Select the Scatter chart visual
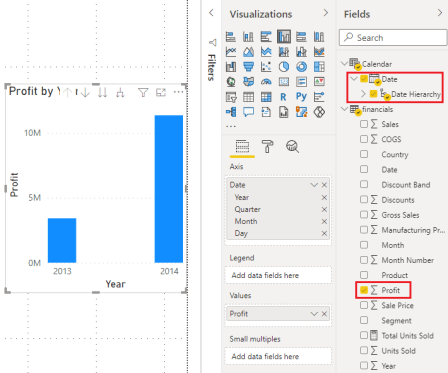This screenshot has height=373, width=448. coord(266,67)
